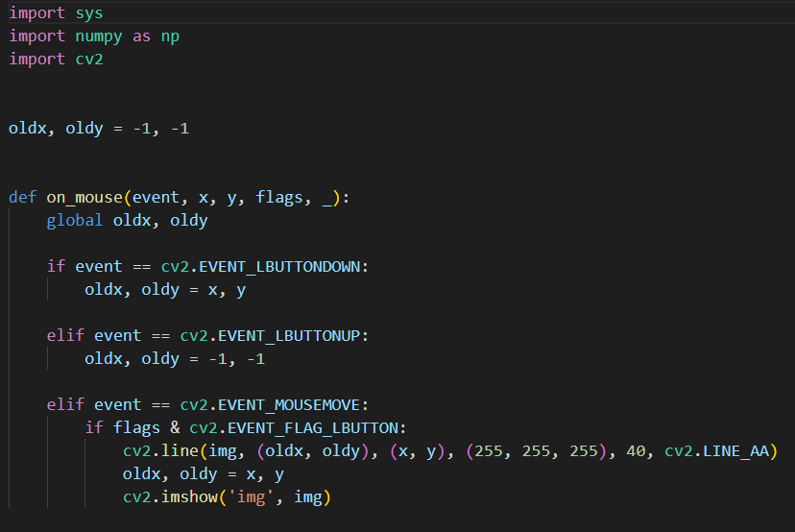Click the 'np' alias in numpy import
This screenshot has width=795, height=532.
(x=170, y=36)
